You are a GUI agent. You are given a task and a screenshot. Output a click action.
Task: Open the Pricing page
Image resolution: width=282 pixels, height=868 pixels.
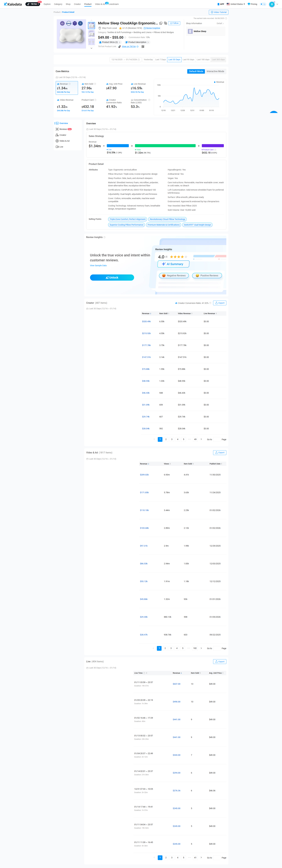click(x=252, y=4)
